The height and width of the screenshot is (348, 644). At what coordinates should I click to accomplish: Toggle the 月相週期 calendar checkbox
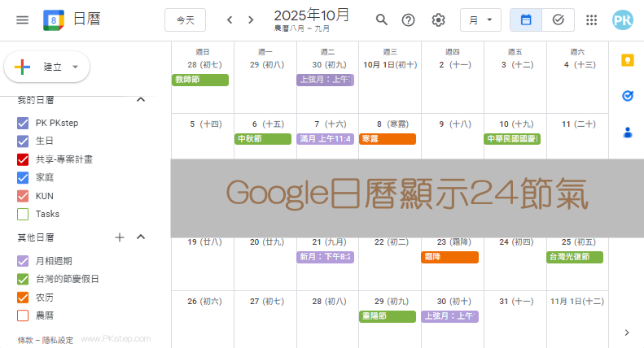pyautogui.click(x=23, y=261)
